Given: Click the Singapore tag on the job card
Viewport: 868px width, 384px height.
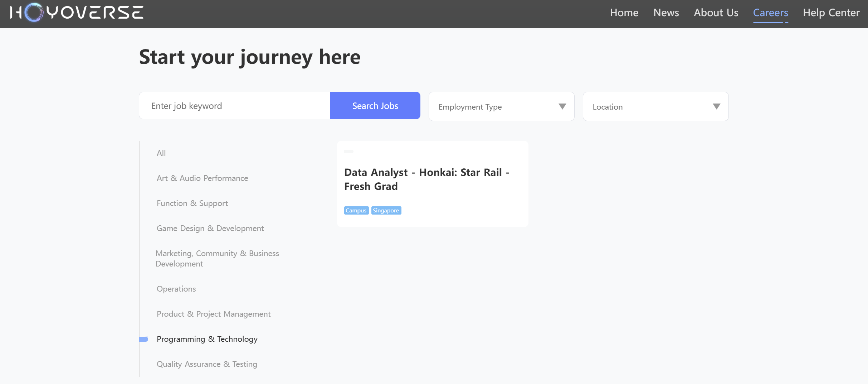Looking at the screenshot, I should [x=386, y=210].
